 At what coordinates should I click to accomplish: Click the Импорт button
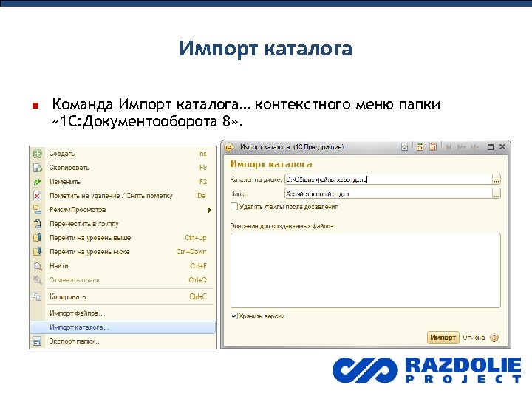click(443, 338)
